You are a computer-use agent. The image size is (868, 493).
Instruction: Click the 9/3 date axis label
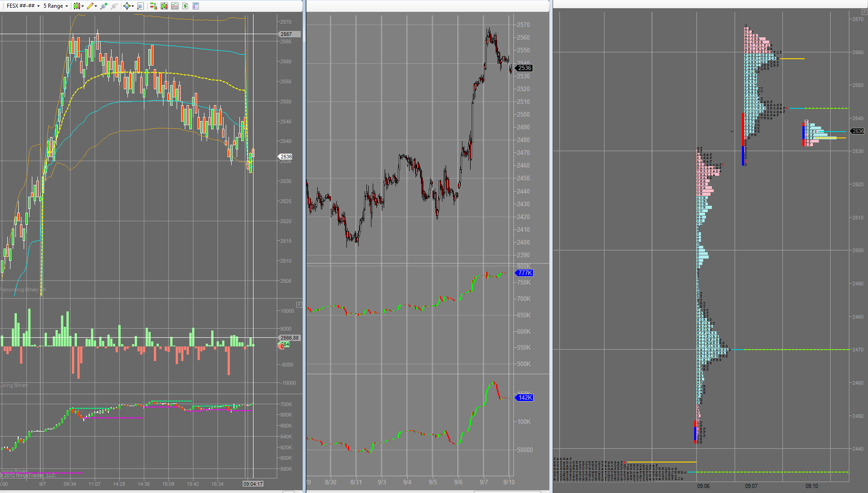point(381,482)
